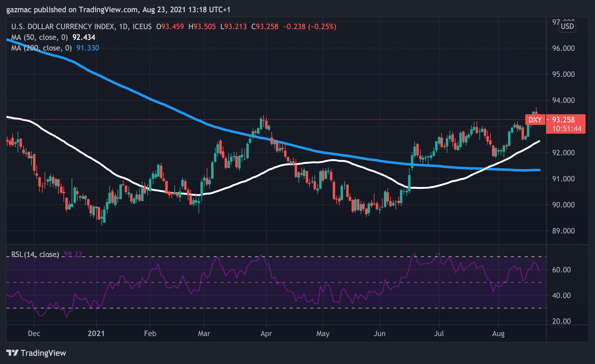595x364 pixels.
Task: Toggle visibility of the 200-day moving average
Action: (x=88, y=48)
